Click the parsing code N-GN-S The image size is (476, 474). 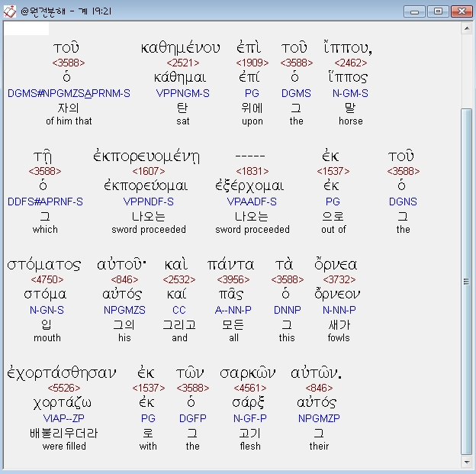47,310
